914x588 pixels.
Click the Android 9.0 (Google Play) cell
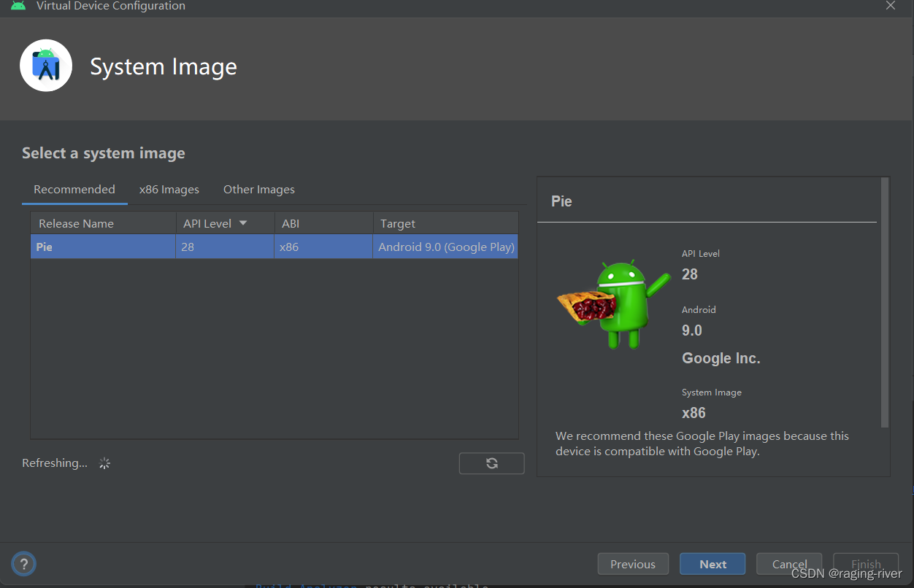pyautogui.click(x=445, y=247)
